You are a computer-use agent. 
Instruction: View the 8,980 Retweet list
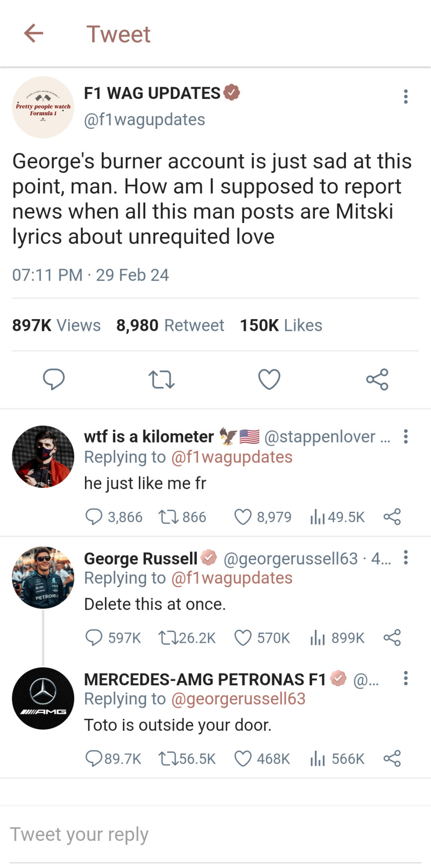(x=170, y=325)
